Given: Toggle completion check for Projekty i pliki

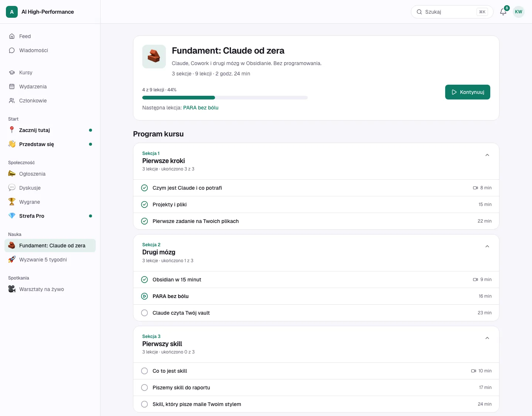Looking at the screenshot, I should pos(144,204).
